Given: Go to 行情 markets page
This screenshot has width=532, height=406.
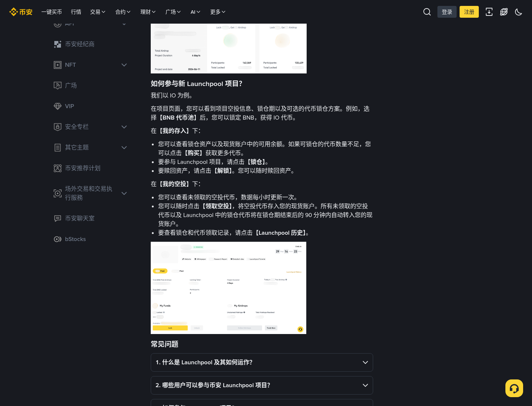Looking at the screenshot, I should (76, 12).
